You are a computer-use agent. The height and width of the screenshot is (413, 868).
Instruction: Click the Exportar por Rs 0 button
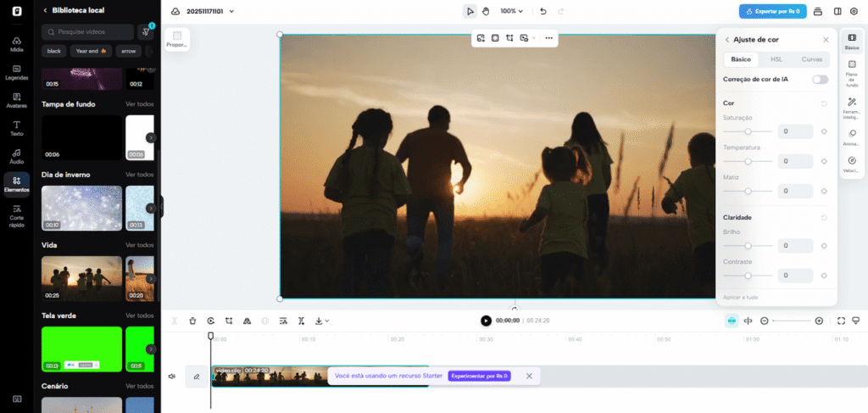[x=772, y=11]
